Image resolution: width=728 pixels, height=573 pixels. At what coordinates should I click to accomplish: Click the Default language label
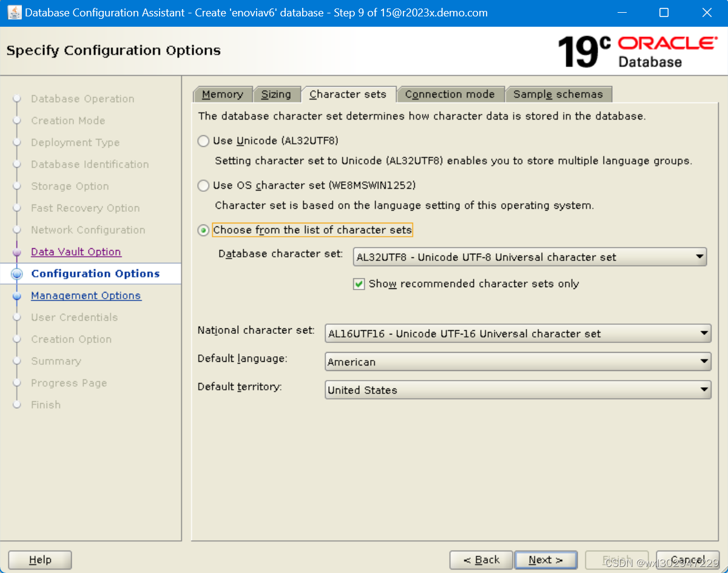tap(243, 359)
